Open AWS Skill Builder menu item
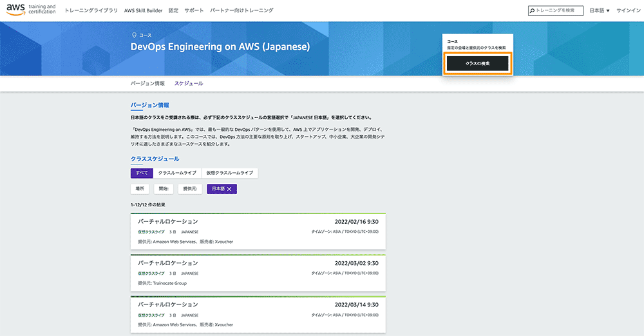 pyautogui.click(x=144, y=10)
